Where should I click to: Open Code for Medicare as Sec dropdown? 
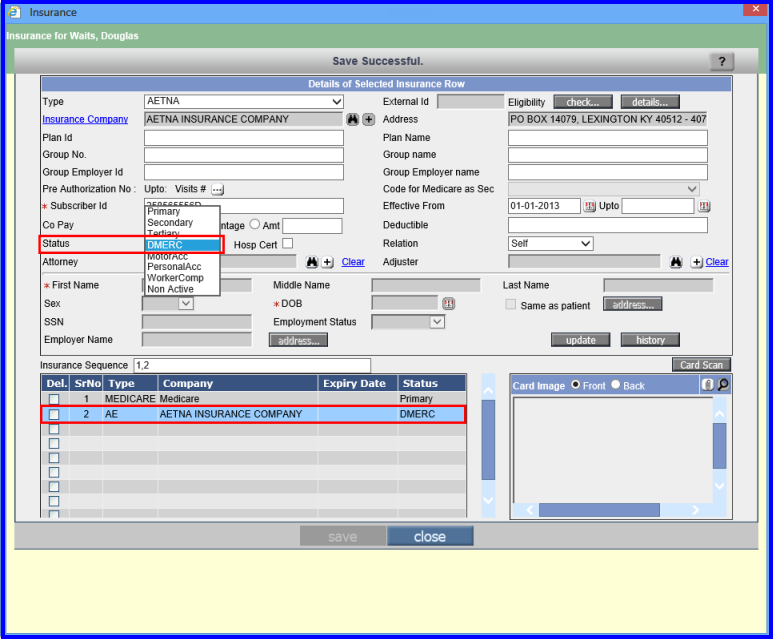click(603, 189)
